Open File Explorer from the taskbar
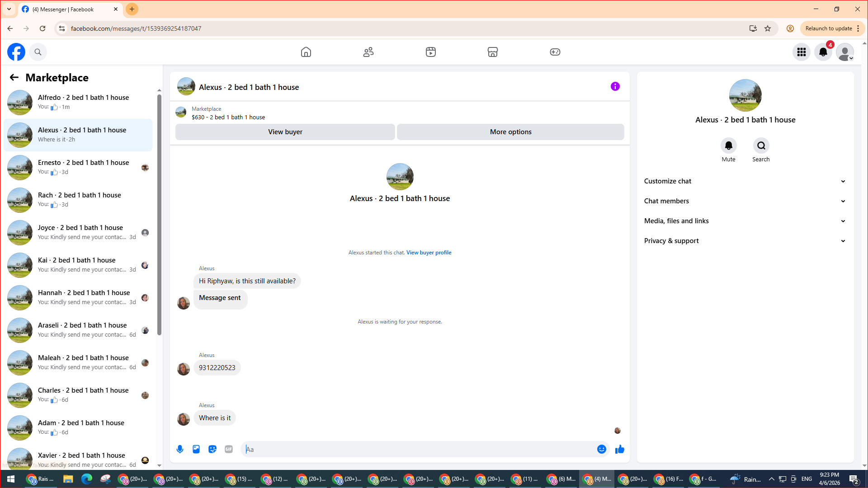The height and width of the screenshot is (488, 868). 68,479
